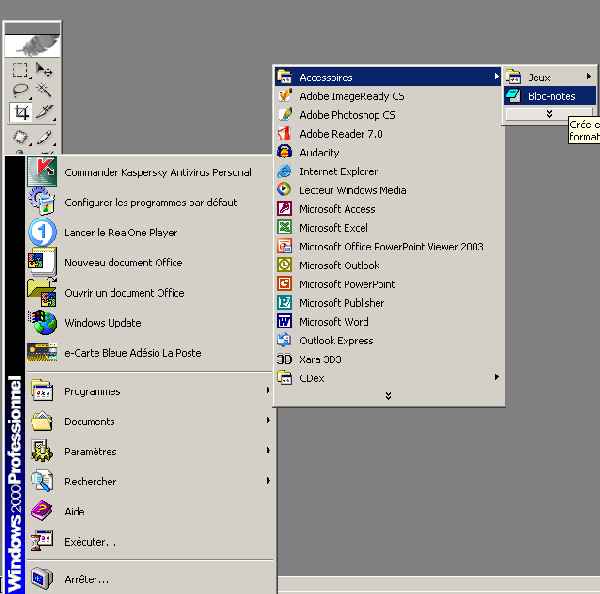Click the Internet Explorer icon
600x594 pixels.
click(284, 171)
